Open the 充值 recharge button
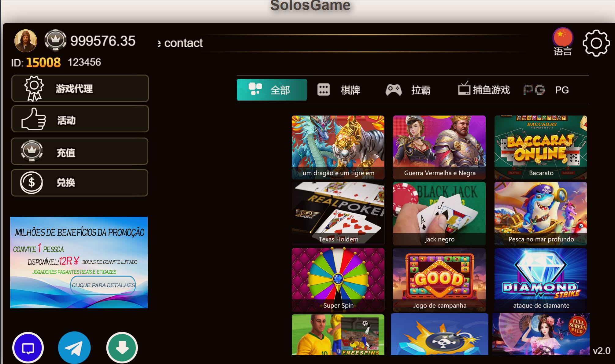The image size is (615, 364). (x=80, y=151)
